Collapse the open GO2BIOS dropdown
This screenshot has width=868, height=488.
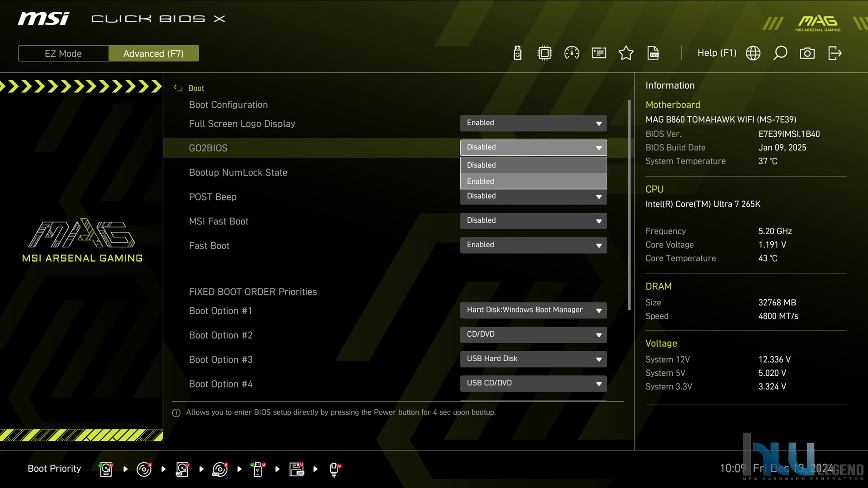click(x=533, y=148)
